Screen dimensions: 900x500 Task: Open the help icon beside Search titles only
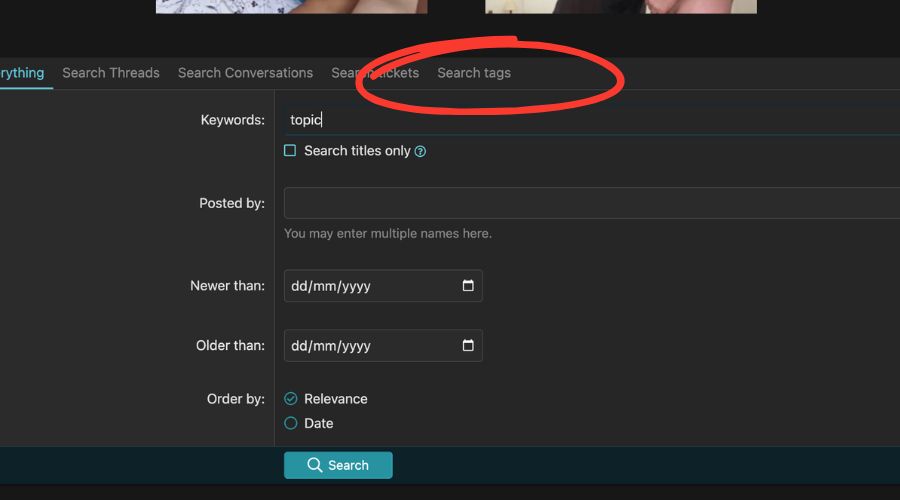(420, 152)
